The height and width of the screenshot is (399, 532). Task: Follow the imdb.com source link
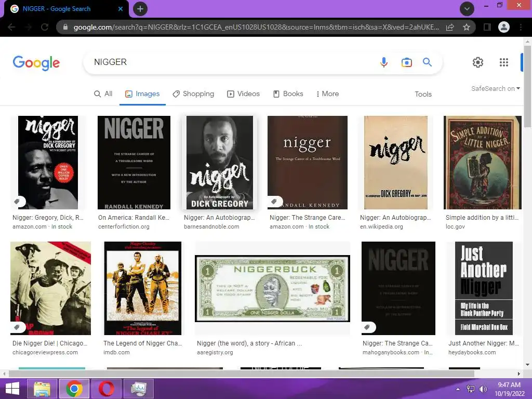pyautogui.click(x=116, y=353)
